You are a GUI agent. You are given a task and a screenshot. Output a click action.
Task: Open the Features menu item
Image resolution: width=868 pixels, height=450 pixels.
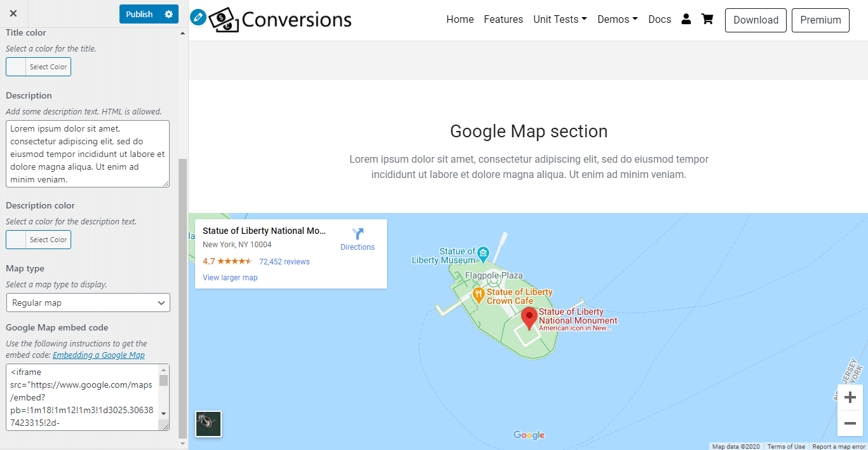click(x=503, y=20)
